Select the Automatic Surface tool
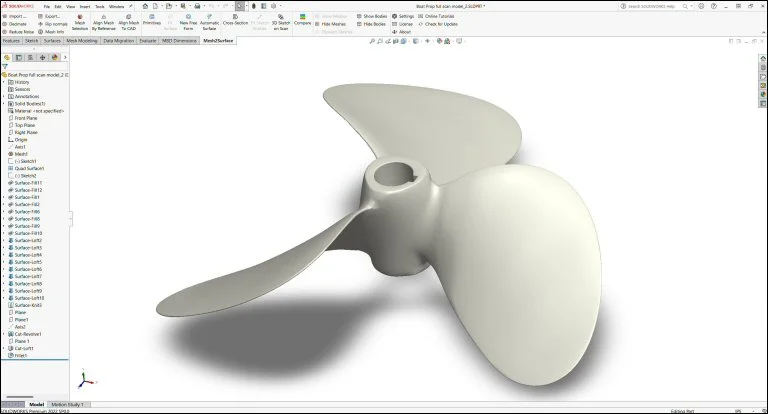The width and height of the screenshot is (768, 414). (209, 22)
